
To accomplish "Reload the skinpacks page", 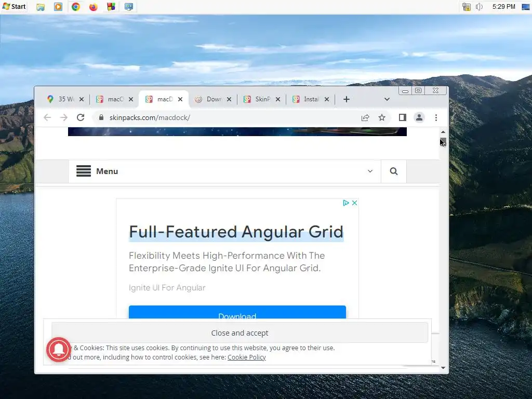I will [x=81, y=117].
